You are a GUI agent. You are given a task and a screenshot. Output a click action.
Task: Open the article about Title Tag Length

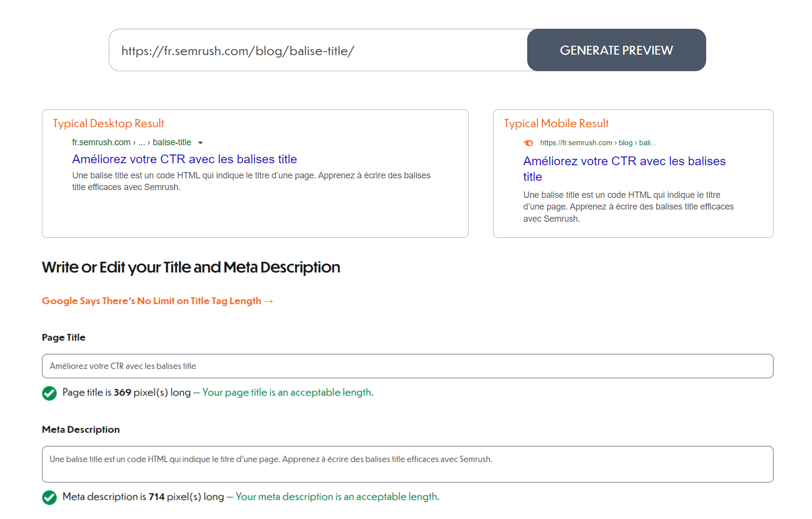[x=157, y=301]
